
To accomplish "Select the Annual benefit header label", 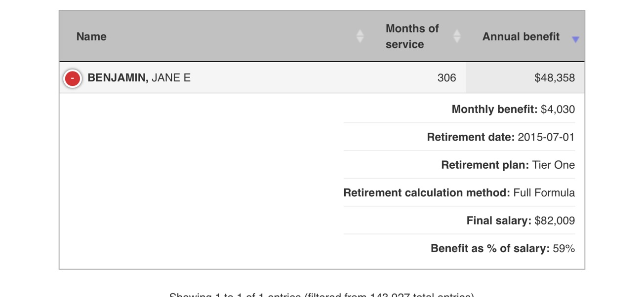I will [x=521, y=37].
